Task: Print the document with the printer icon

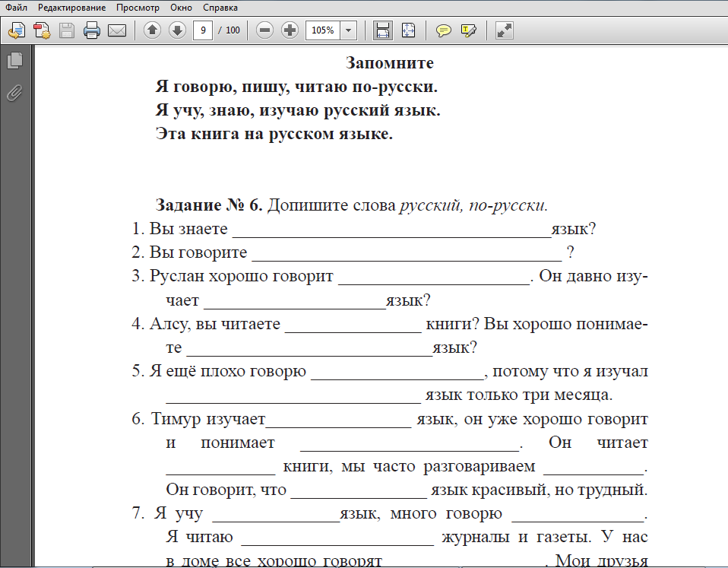Action: pyautogui.click(x=92, y=30)
